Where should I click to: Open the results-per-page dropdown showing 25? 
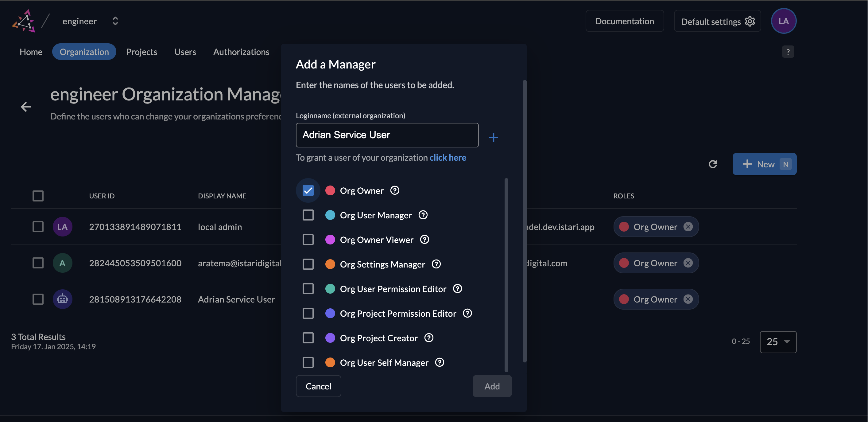(778, 342)
